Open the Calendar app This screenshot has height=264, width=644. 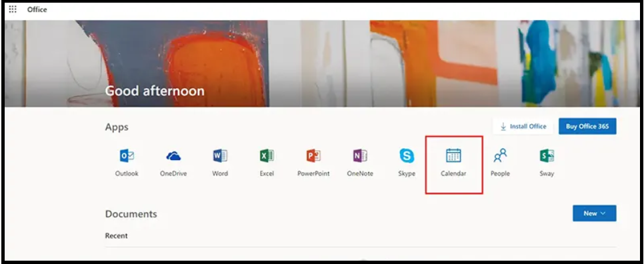[x=453, y=163]
